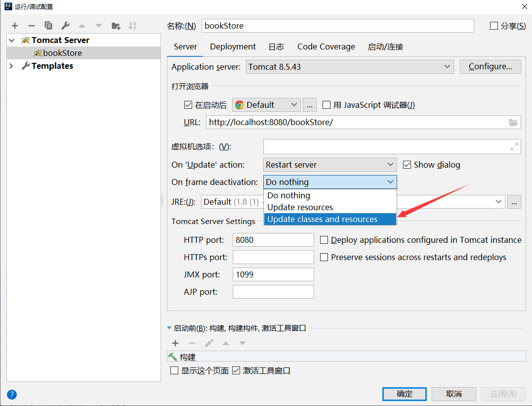Choose 'Update resources' dropdown option
This screenshot has height=406, width=532.
(x=330, y=207)
